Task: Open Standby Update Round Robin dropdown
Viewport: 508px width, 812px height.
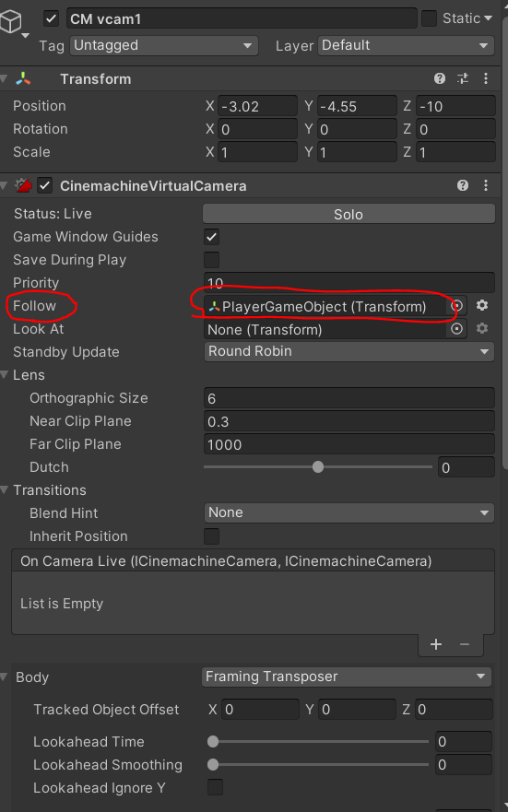Action: [349, 352]
